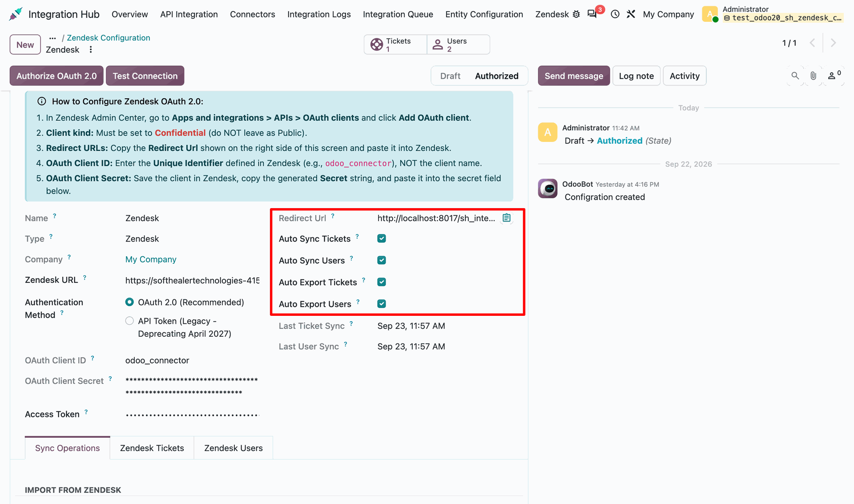Open the Integration Logs menu
The image size is (854, 504).
(x=319, y=14)
